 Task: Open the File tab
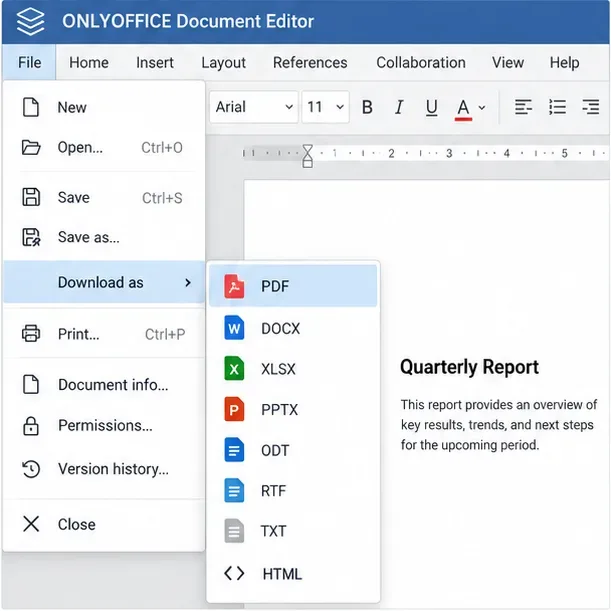pyautogui.click(x=29, y=62)
